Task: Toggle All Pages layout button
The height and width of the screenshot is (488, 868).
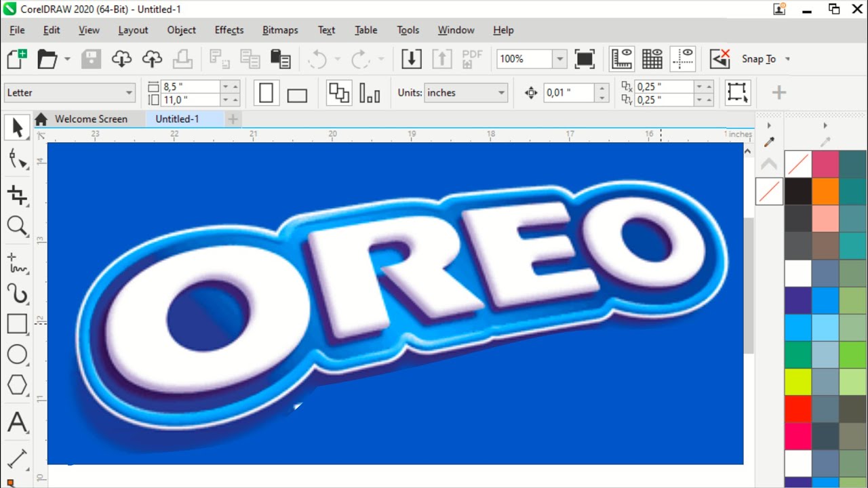Action: pyautogui.click(x=339, y=93)
